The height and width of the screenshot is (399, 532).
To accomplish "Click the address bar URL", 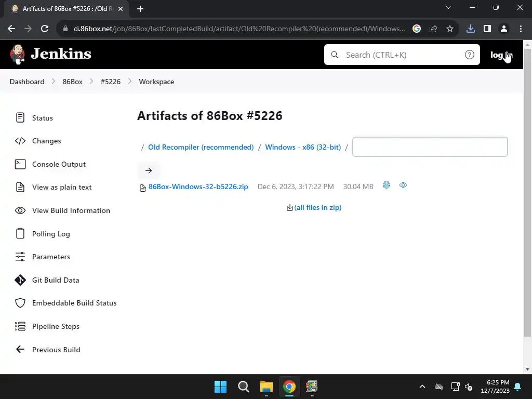I will (x=239, y=29).
